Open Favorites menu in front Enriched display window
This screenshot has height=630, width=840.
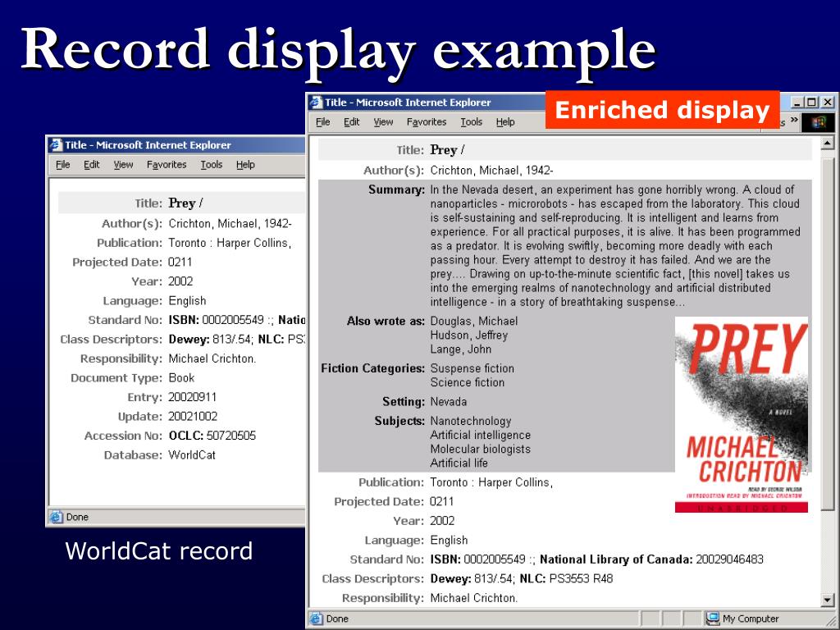(x=427, y=122)
